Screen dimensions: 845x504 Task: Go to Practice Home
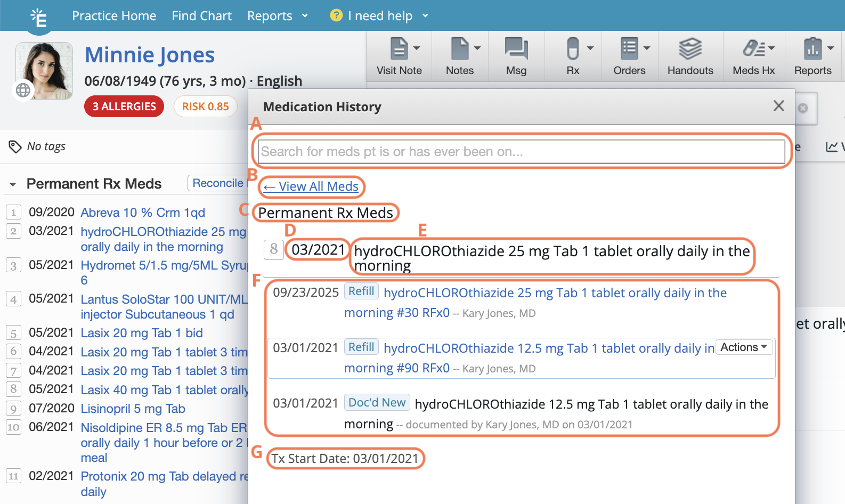tap(114, 16)
